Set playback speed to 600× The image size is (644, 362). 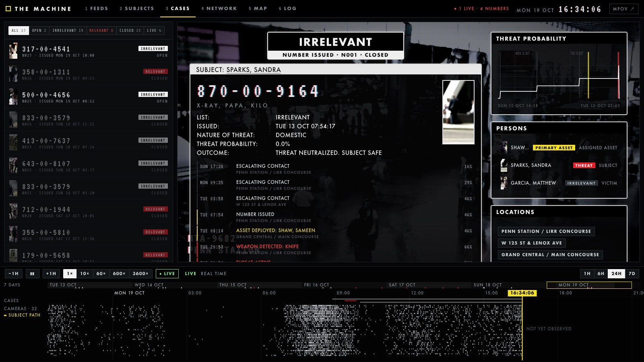[119, 274]
